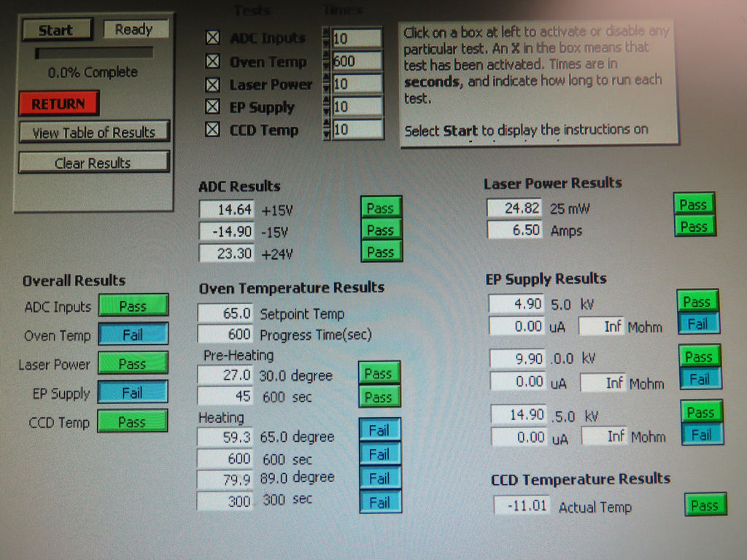This screenshot has width=747, height=560.
Task: Disable the ADC Inputs test checkbox
Action: pyautogui.click(x=212, y=38)
